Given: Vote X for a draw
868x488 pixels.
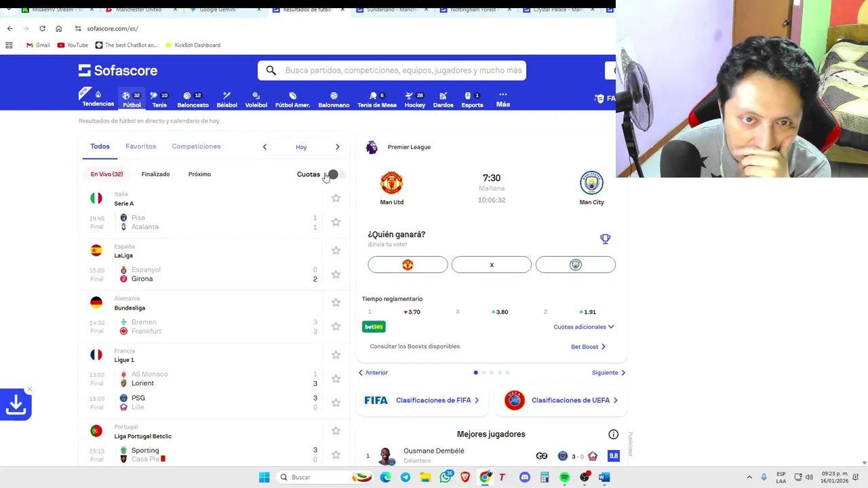Looking at the screenshot, I should (492, 265).
